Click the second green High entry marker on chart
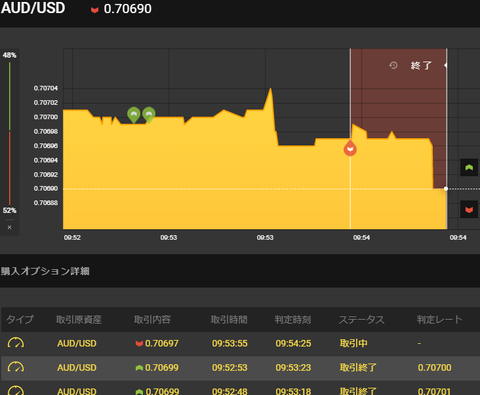This screenshot has height=395, width=480. [149, 115]
